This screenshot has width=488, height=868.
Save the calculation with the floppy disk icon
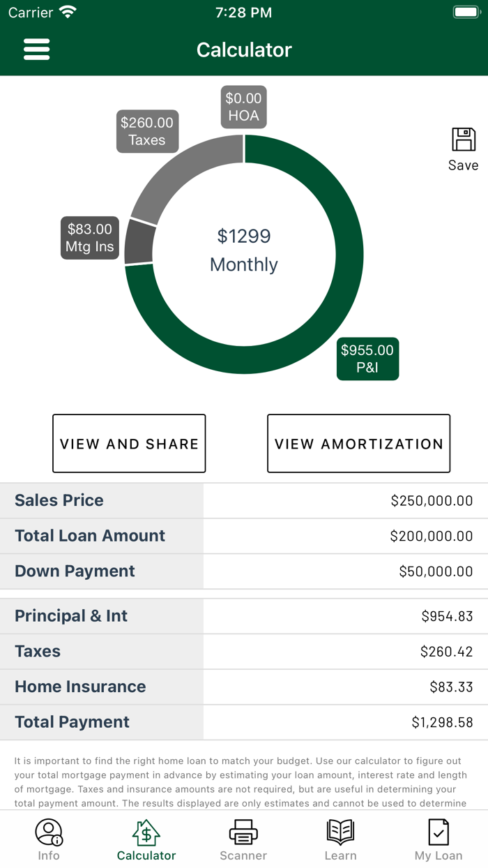coord(463,142)
